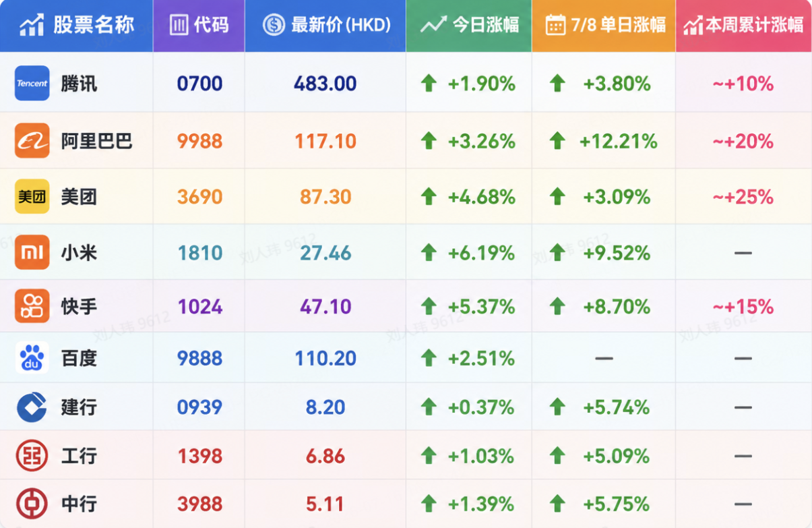812x528 pixels.
Task: Click the price 27.46
Action: pos(325,253)
